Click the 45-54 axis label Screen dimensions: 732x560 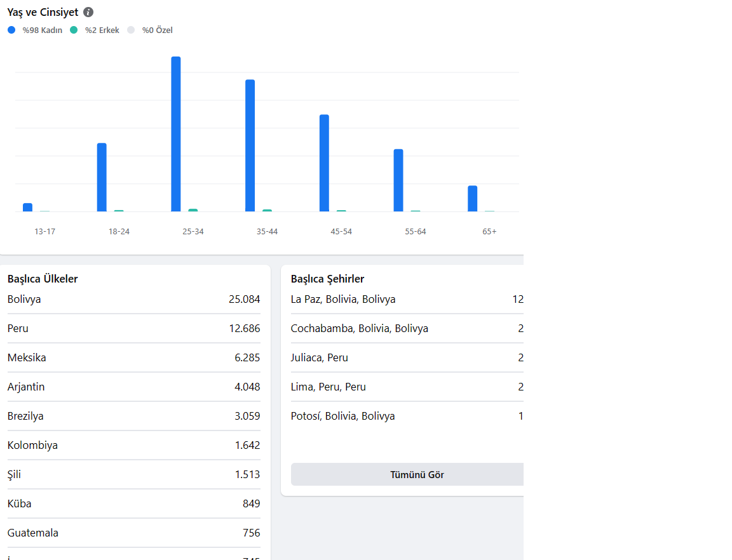tap(341, 232)
